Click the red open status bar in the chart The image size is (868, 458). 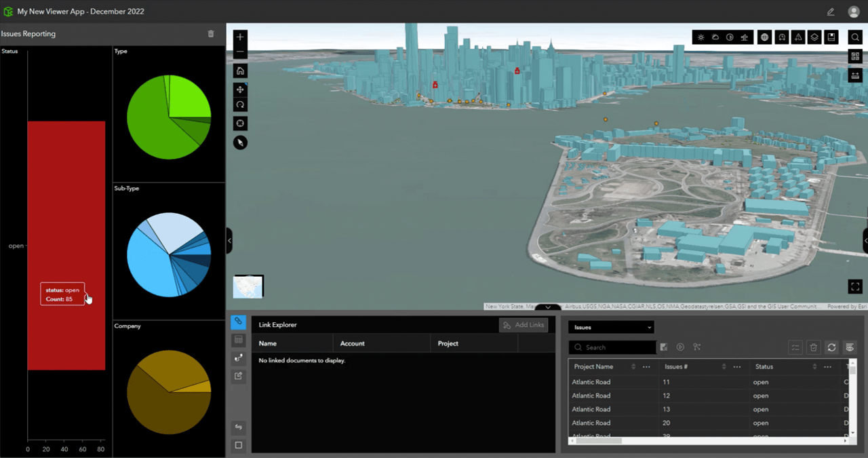click(x=66, y=204)
